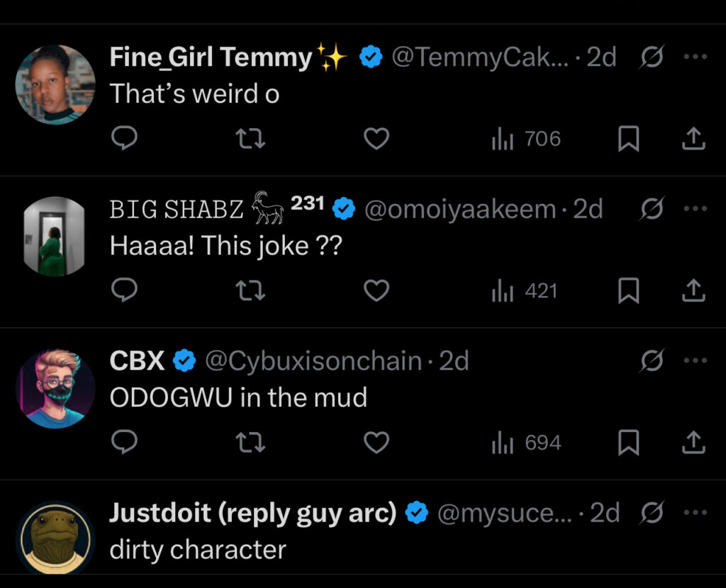726x588 pixels.
Task: Repost the "That's weird o" tweet
Action: [x=250, y=139]
